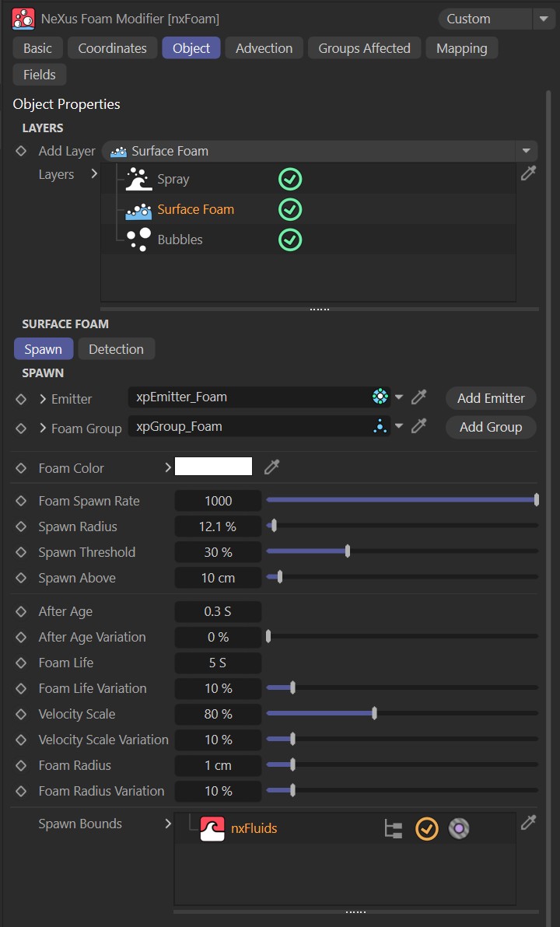Expand the Foam Color disclosure arrow
This screenshot has width=560, height=927.
point(167,467)
